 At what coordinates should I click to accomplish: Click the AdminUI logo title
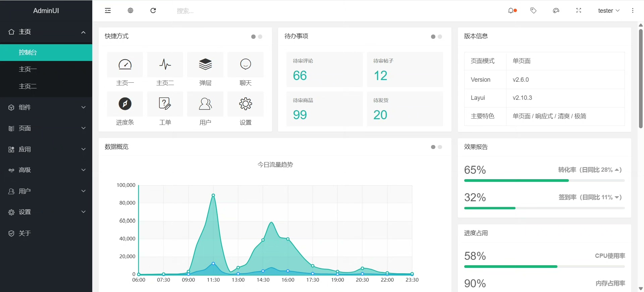(46, 11)
